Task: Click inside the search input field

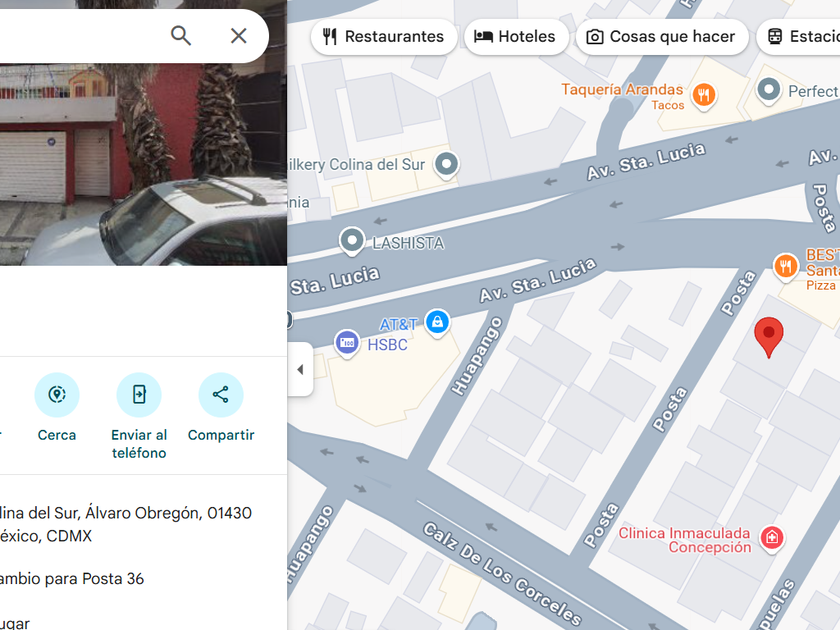Action: tap(80, 36)
